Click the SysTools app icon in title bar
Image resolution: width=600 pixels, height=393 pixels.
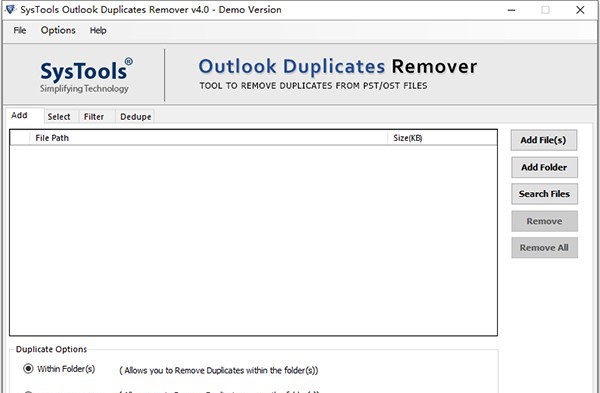point(10,9)
